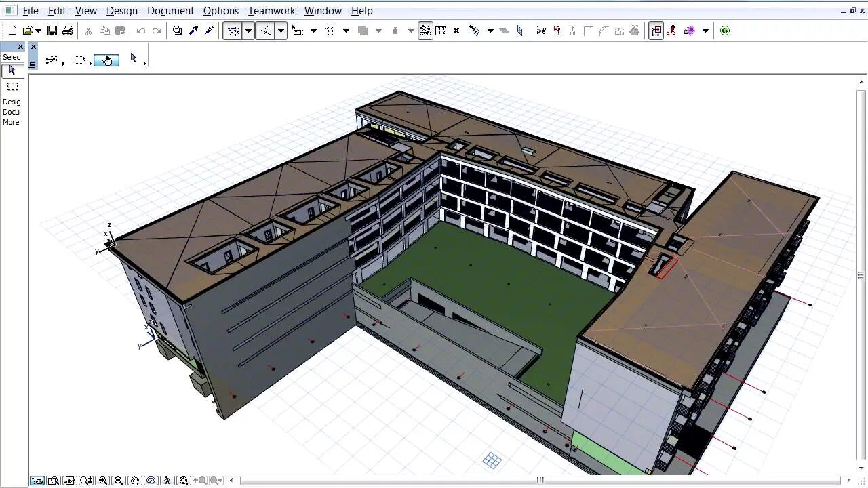The width and height of the screenshot is (868, 488).
Task: Expand the More section in the toolbox
Action: pyautogui.click(x=11, y=122)
